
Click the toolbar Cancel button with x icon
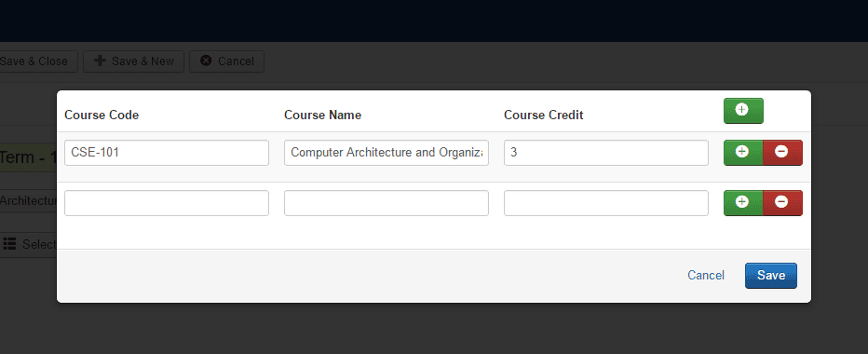pos(226,61)
